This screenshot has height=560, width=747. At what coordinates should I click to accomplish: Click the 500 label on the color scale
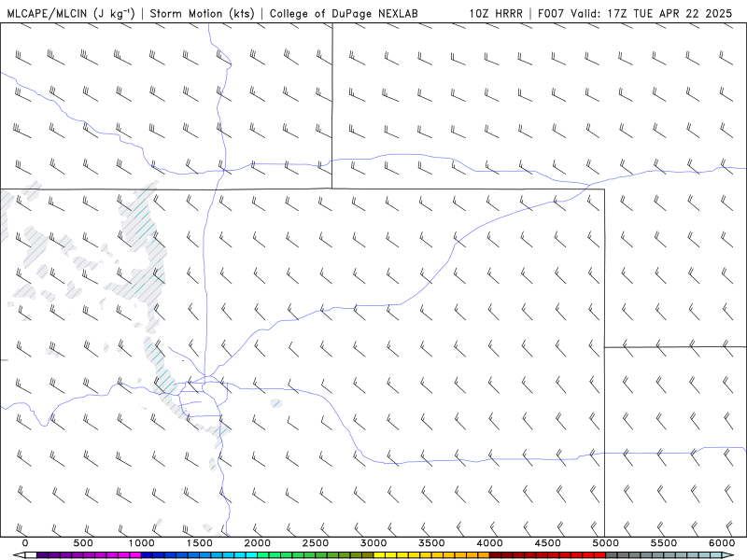click(x=83, y=543)
